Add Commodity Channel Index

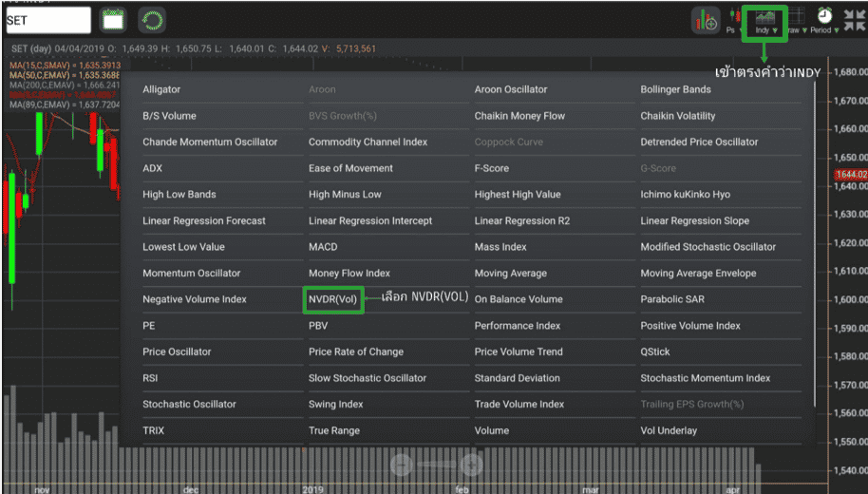coord(368,142)
